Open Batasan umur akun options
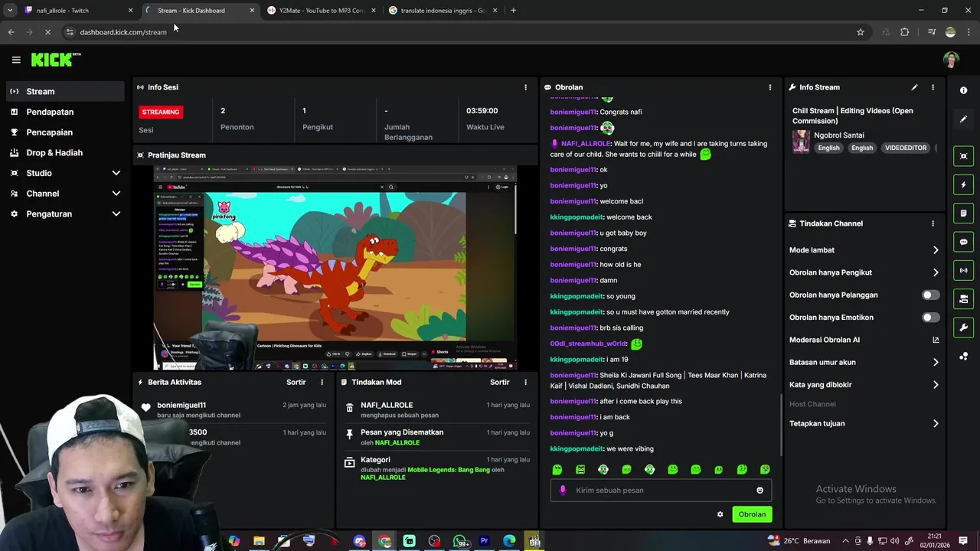Image resolution: width=980 pixels, height=551 pixels. tap(864, 362)
